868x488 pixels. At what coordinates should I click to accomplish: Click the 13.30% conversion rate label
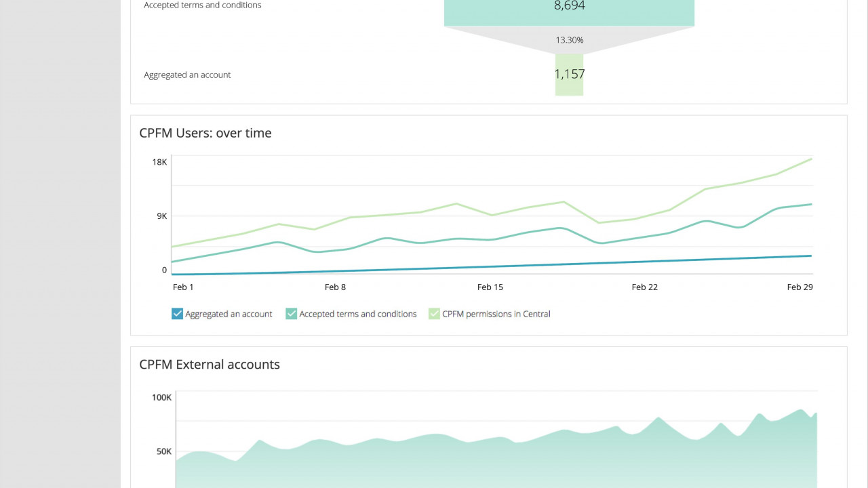[569, 40]
